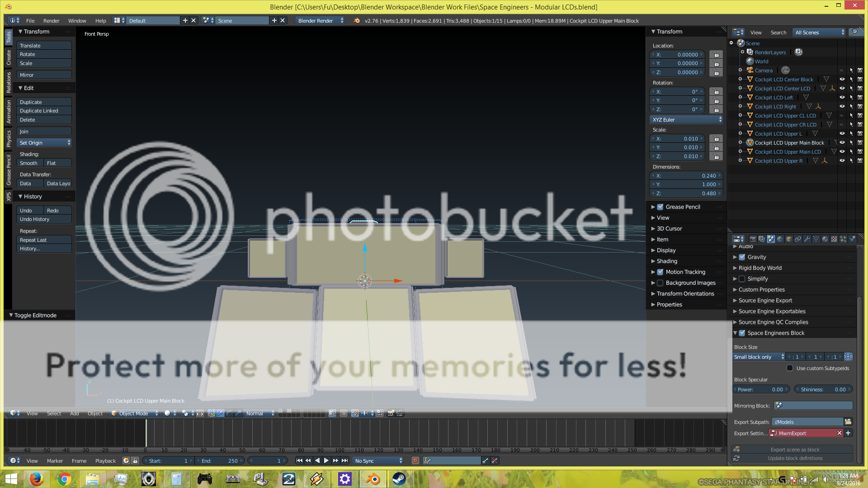This screenshot has height=488, width=868.
Task: Open Material properties sphere tab
Action: [825, 239]
